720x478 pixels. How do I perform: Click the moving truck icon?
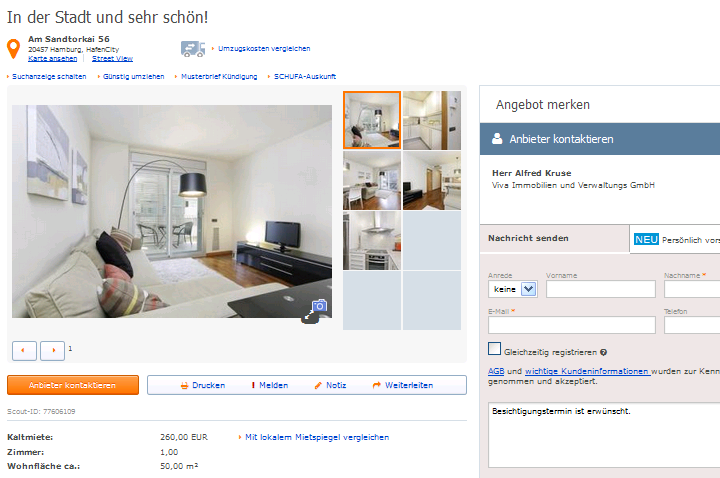[193, 49]
